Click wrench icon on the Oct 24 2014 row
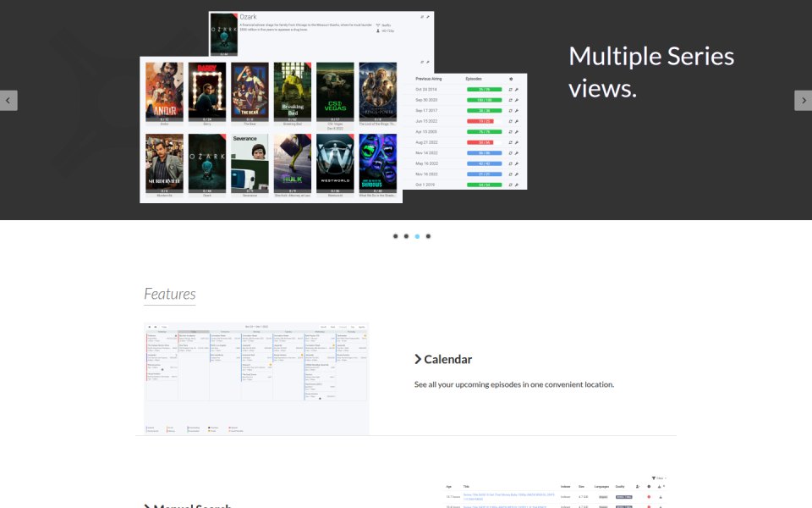Image resolution: width=812 pixels, height=508 pixels. tap(516, 90)
